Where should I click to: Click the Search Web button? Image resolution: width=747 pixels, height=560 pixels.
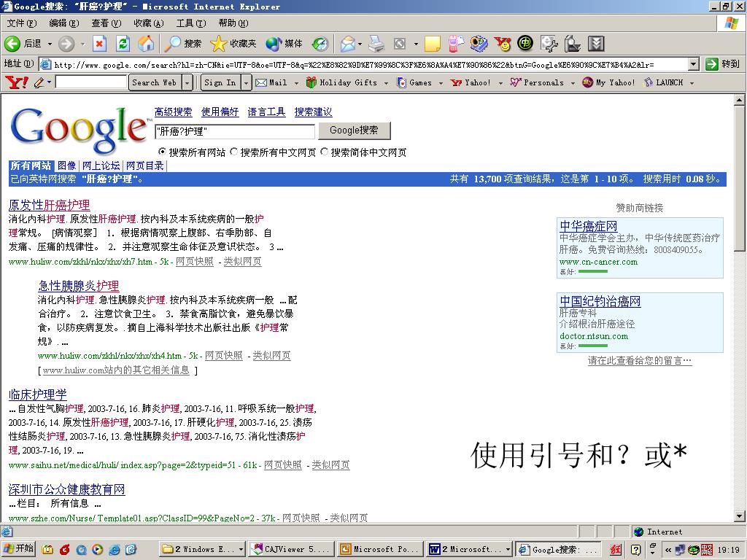[x=155, y=83]
